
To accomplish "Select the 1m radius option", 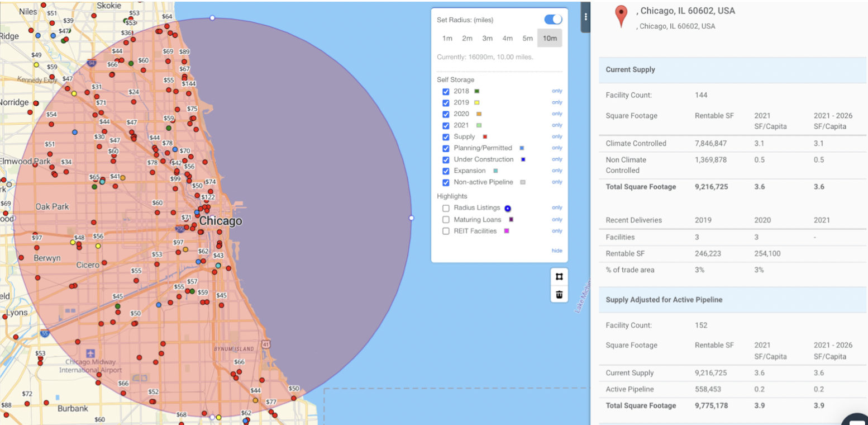I will 447,38.
